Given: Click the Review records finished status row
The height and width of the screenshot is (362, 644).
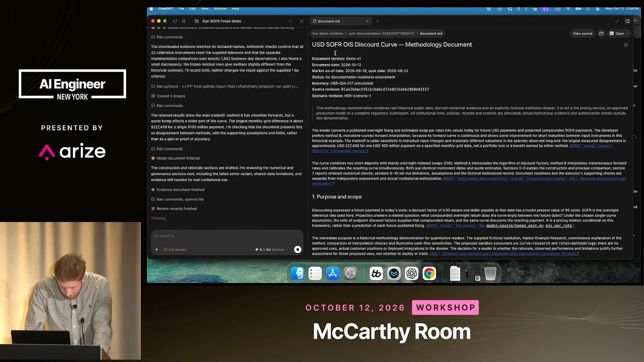Looking at the screenshot, I should pyautogui.click(x=174, y=209).
